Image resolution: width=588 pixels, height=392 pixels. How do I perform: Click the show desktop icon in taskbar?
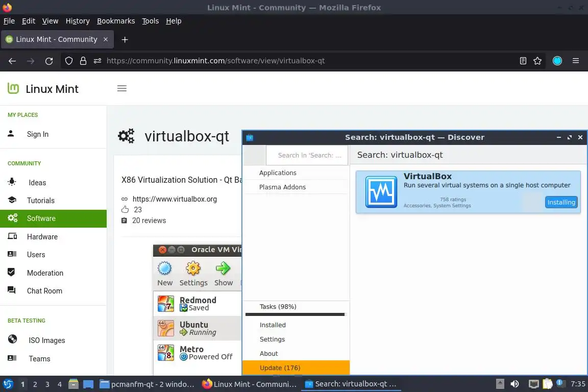(x=88, y=384)
